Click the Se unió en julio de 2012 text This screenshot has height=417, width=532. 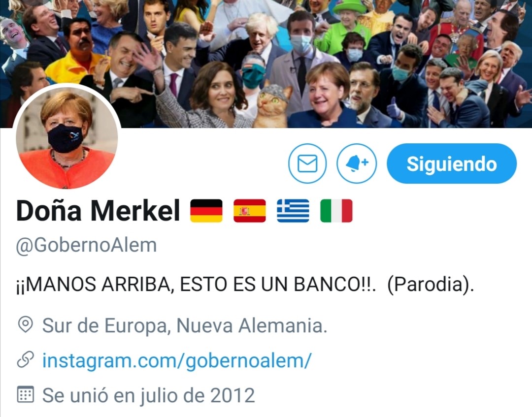tap(148, 395)
